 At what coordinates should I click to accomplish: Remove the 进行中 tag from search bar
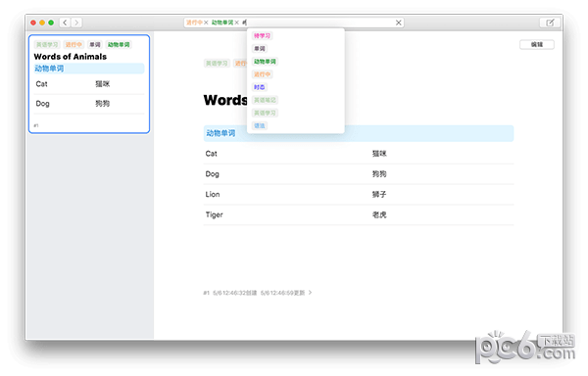click(x=206, y=23)
